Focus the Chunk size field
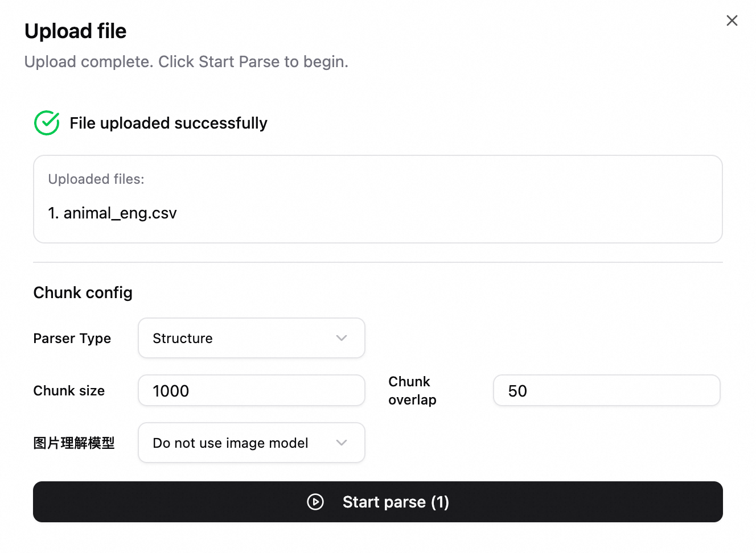756x553 pixels. [251, 391]
